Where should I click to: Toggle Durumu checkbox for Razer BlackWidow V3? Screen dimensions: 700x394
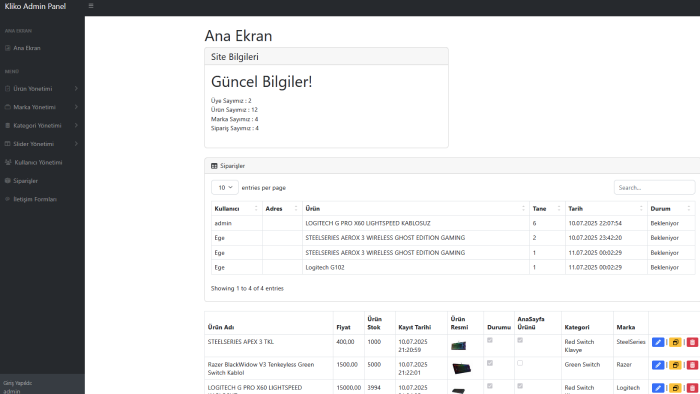pos(490,363)
